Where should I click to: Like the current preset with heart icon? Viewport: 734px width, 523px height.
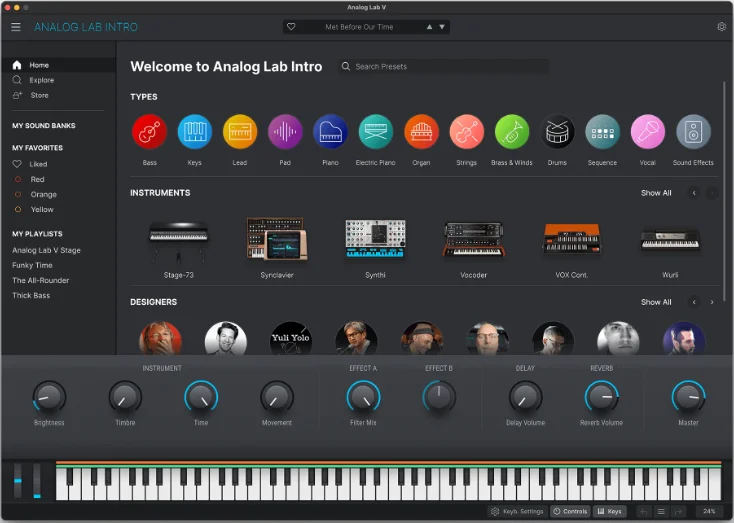pyautogui.click(x=291, y=27)
